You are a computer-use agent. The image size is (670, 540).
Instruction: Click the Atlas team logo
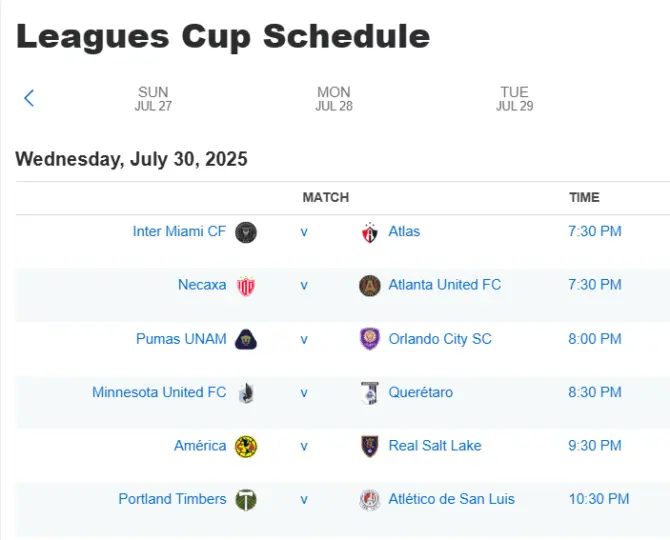tap(370, 232)
